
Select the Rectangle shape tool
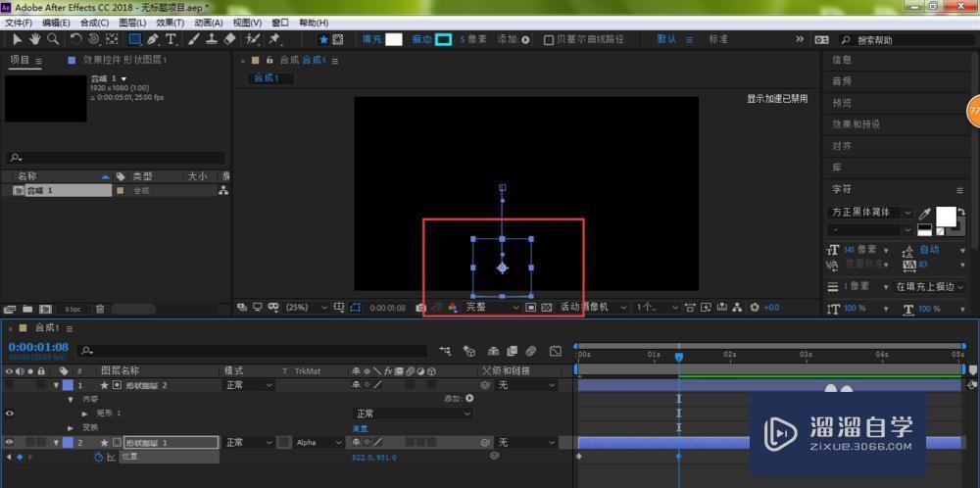coord(134,39)
